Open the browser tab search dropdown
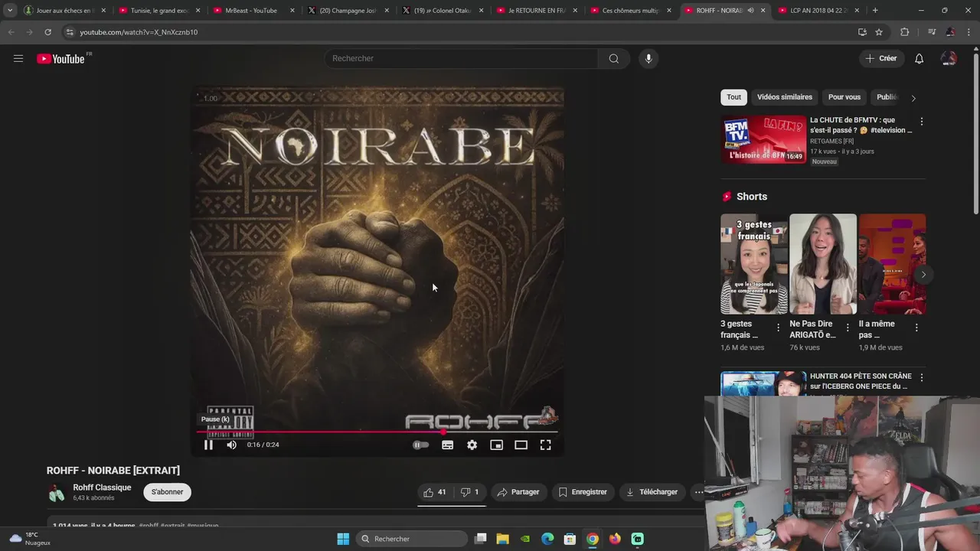Image resolution: width=980 pixels, height=551 pixels. click(x=10, y=11)
